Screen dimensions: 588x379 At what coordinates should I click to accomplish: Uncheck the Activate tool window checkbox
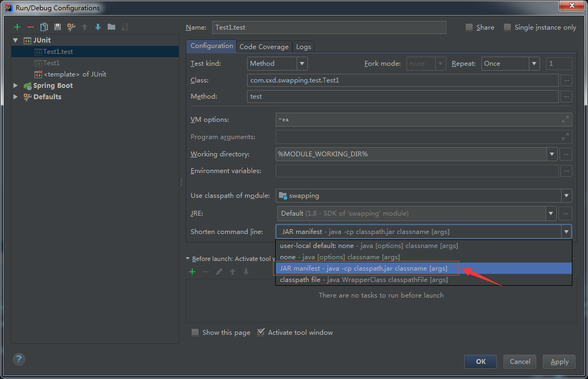pyautogui.click(x=261, y=332)
